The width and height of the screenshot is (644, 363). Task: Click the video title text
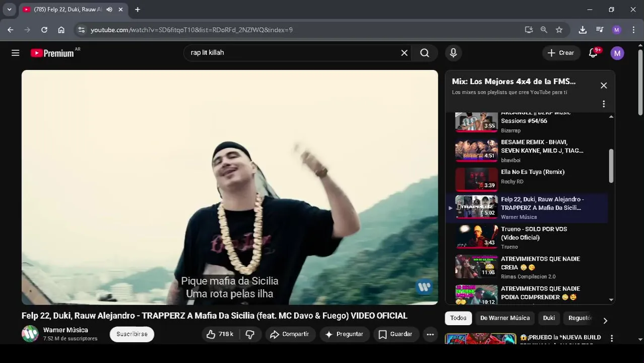[214, 316]
